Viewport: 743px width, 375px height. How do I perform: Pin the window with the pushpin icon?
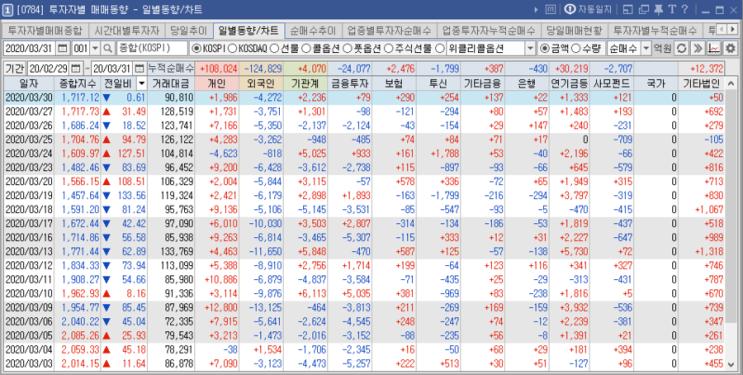point(659,9)
